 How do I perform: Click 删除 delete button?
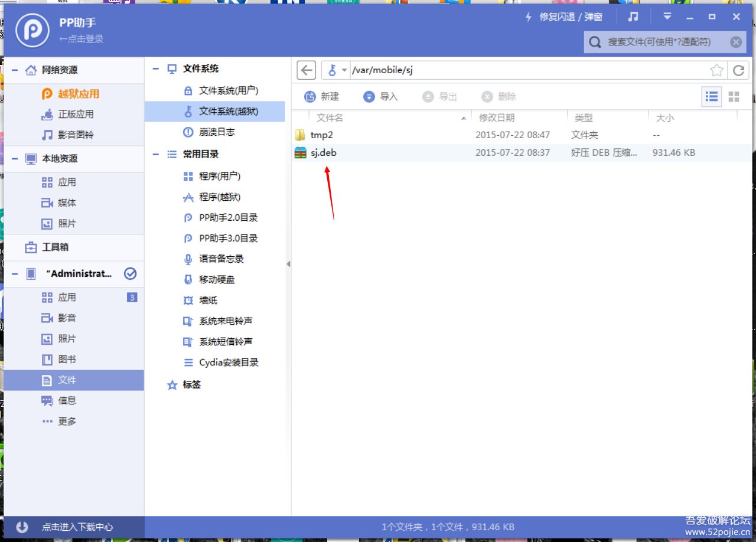[x=499, y=97]
